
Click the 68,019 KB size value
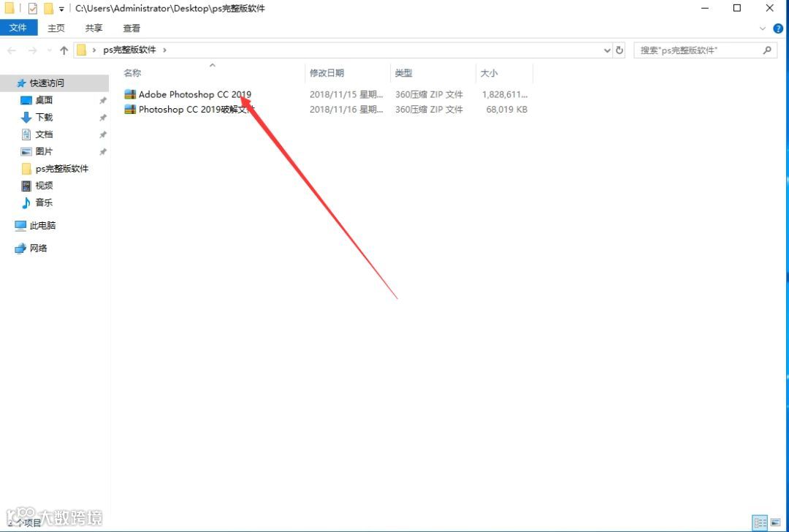(x=507, y=109)
